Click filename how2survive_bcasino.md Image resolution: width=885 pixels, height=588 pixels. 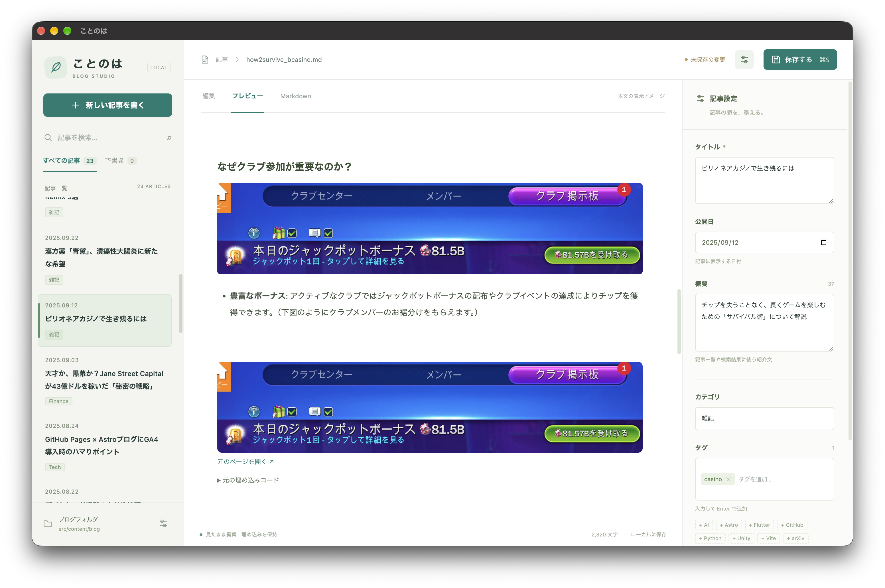[x=284, y=60]
